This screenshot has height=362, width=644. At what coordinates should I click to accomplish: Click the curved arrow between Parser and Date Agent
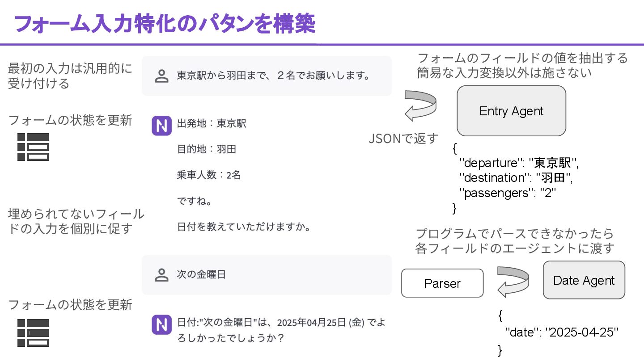(513, 282)
